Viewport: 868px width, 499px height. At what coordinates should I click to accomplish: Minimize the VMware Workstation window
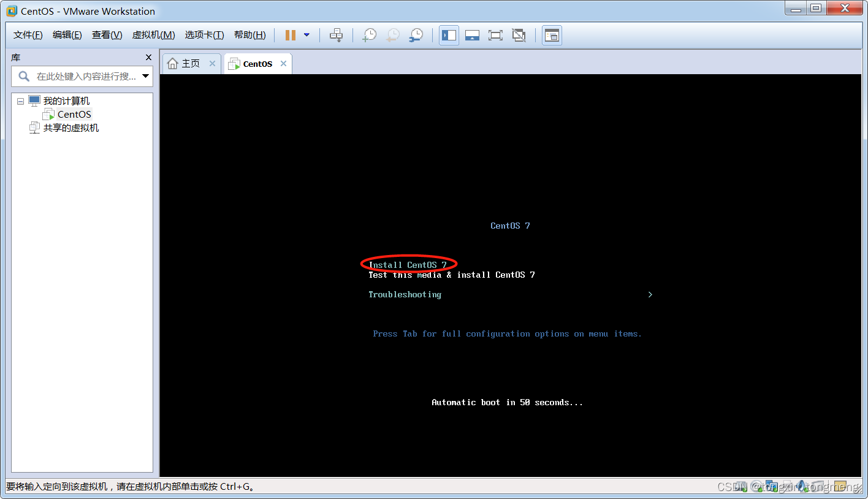(794, 7)
